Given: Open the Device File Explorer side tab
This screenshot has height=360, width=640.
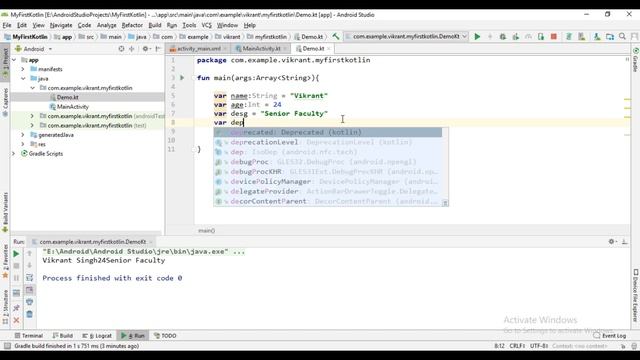Looking at the screenshot, I should pos(636,295).
